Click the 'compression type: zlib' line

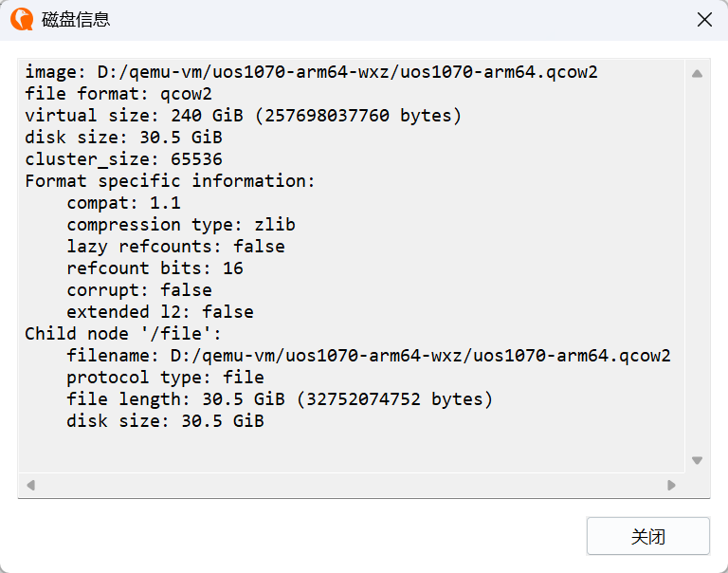[181, 225]
